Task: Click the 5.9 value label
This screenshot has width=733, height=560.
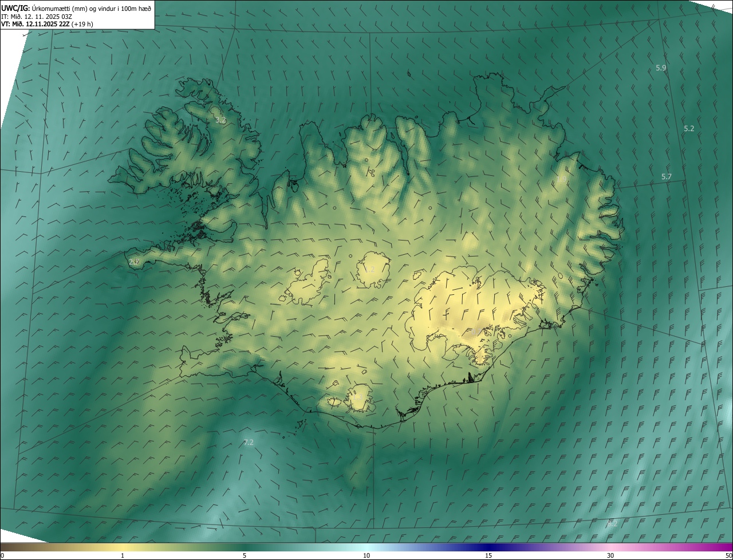Action: [x=661, y=68]
